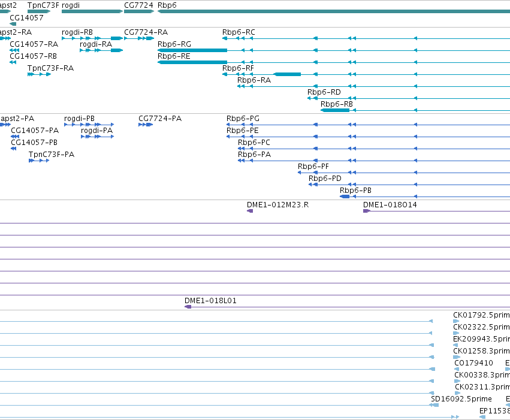Screen dimensions: 510x420
Task: Select the Rbp6-RE thick exon bar
Action: pos(192,62)
